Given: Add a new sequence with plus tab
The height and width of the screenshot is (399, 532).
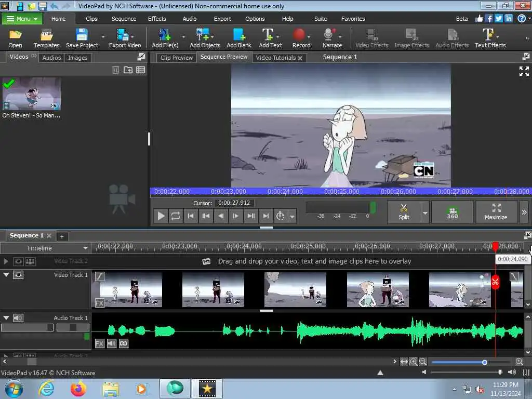Looking at the screenshot, I should coord(62,236).
